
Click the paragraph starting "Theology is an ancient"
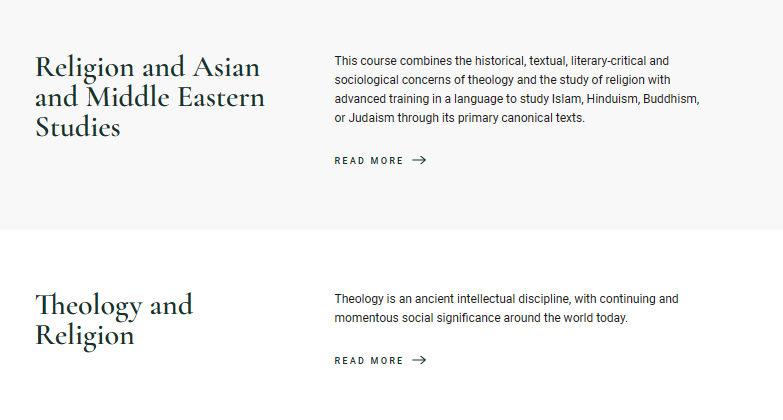pos(506,308)
